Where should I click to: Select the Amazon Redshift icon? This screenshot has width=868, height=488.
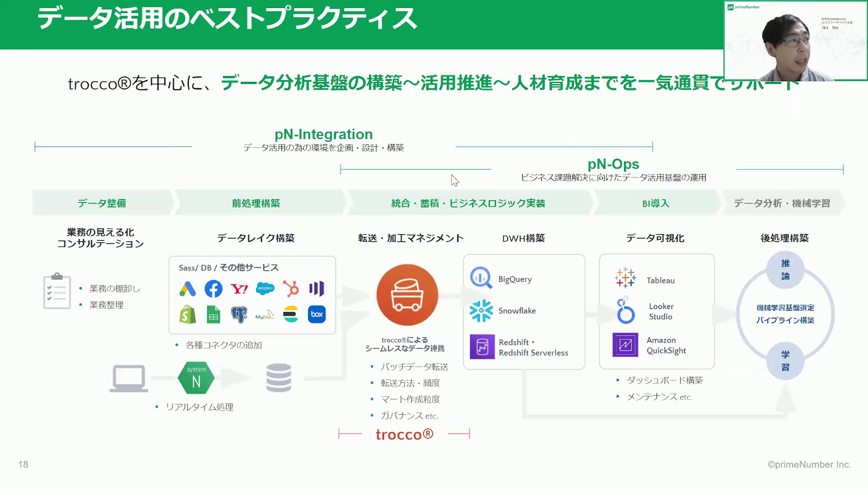click(x=482, y=347)
